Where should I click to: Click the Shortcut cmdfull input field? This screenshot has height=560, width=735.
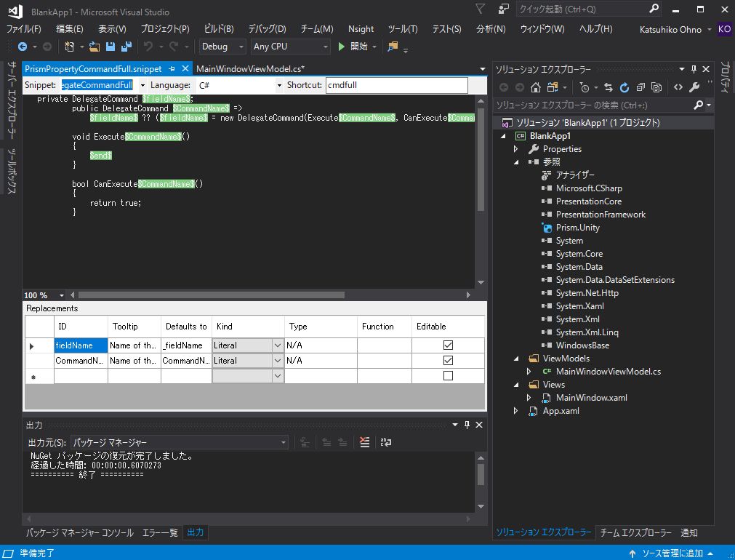(x=396, y=85)
